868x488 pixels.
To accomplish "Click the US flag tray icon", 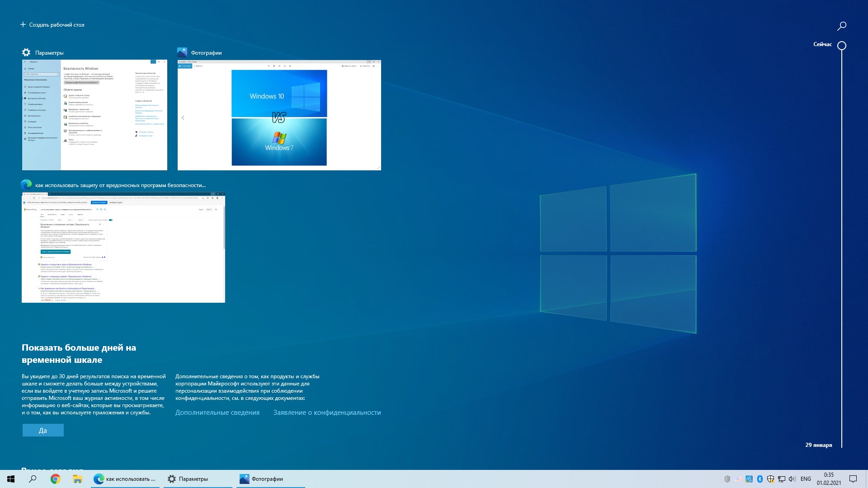I will coord(738,479).
